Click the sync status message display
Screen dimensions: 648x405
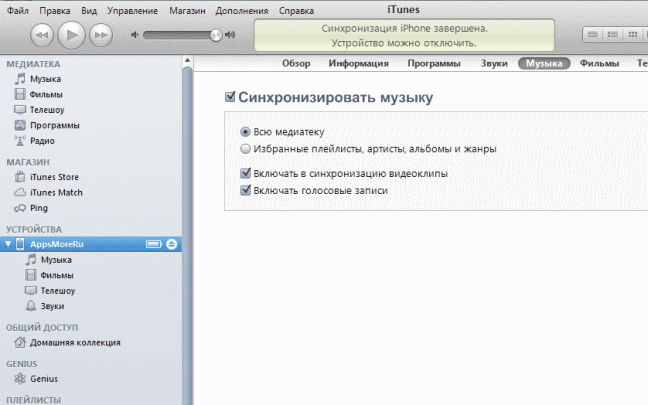[x=404, y=36]
